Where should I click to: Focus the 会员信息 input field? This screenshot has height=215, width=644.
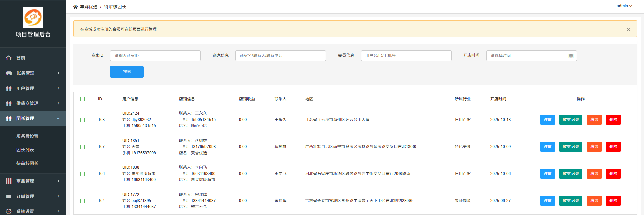pyautogui.click(x=406, y=56)
